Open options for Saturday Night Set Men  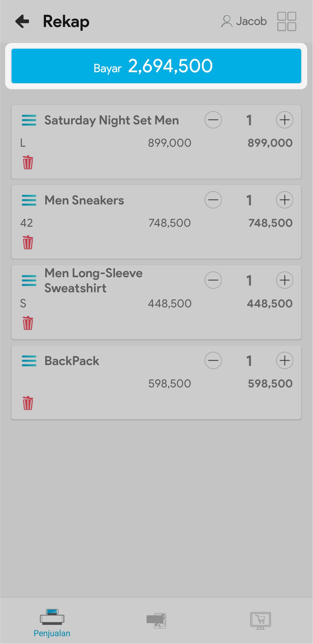[x=29, y=120]
